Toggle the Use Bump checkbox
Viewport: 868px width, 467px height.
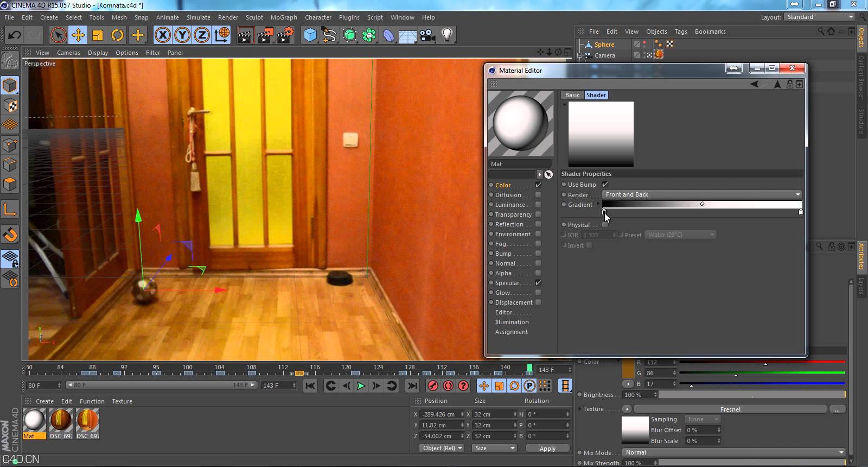coord(605,185)
